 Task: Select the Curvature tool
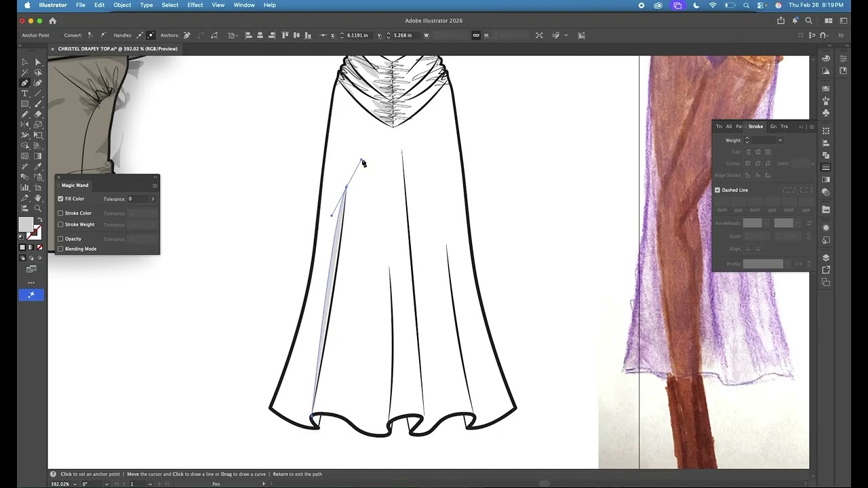coord(38,83)
